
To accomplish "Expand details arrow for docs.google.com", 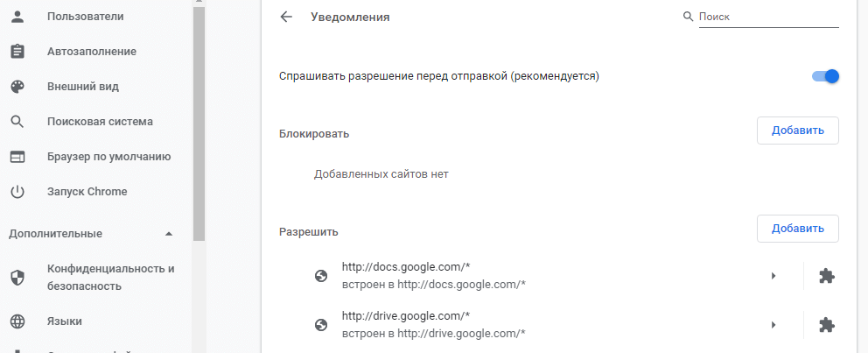I will click(x=773, y=276).
